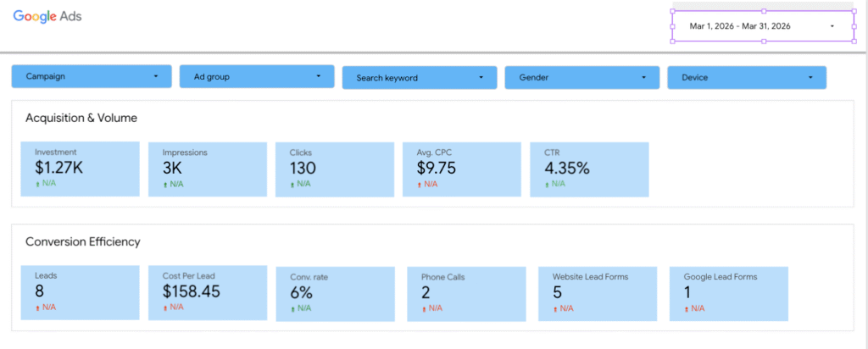
Task: Select the Leads scorecard showing 8
Action: coord(81,292)
